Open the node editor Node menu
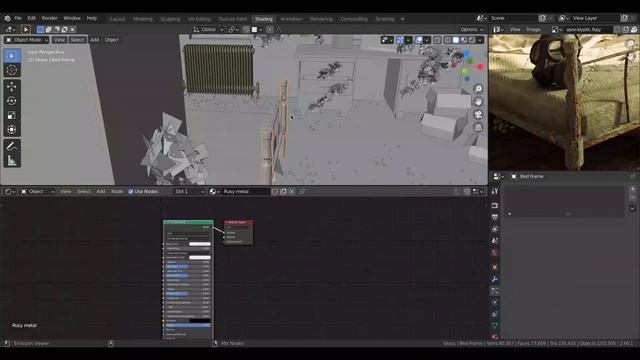The height and width of the screenshot is (360, 640). pyautogui.click(x=117, y=191)
